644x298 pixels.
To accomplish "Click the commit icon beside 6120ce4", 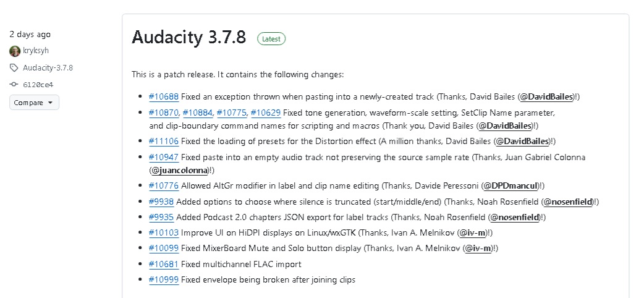I will 14,85.
